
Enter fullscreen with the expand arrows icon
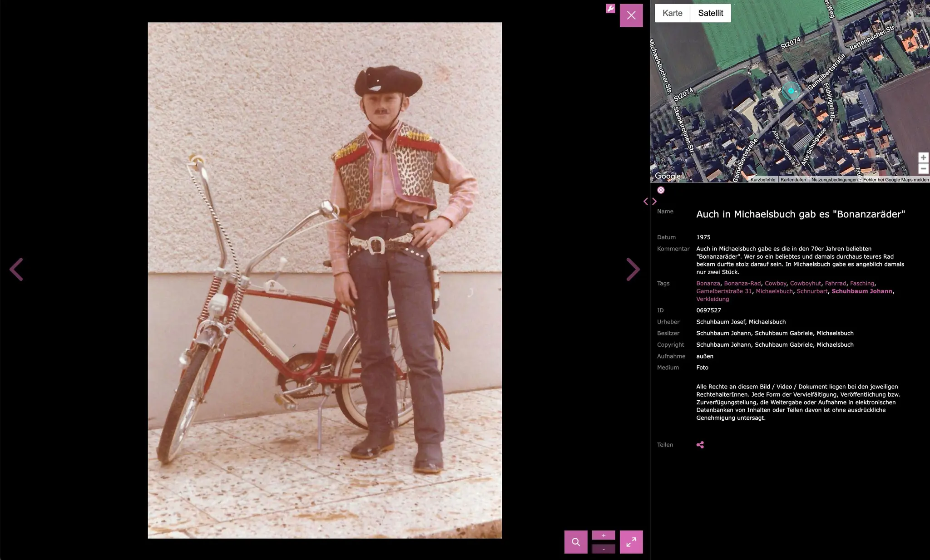coord(631,542)
